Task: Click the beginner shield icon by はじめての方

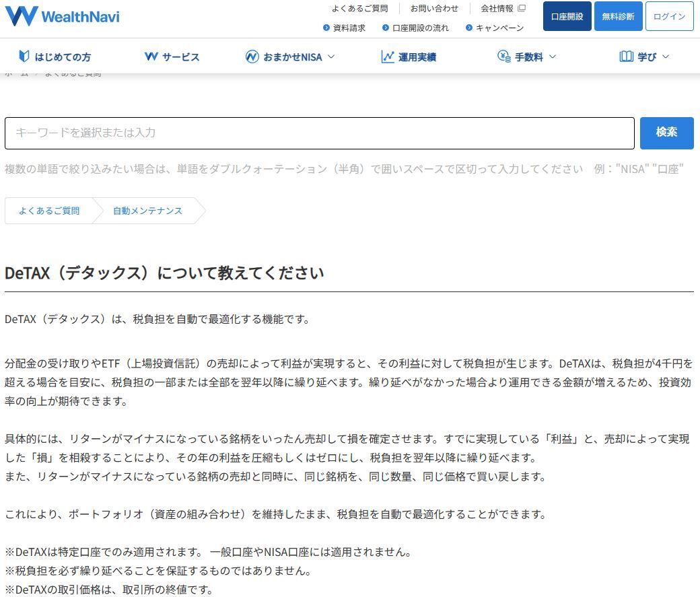Action: 24,57
